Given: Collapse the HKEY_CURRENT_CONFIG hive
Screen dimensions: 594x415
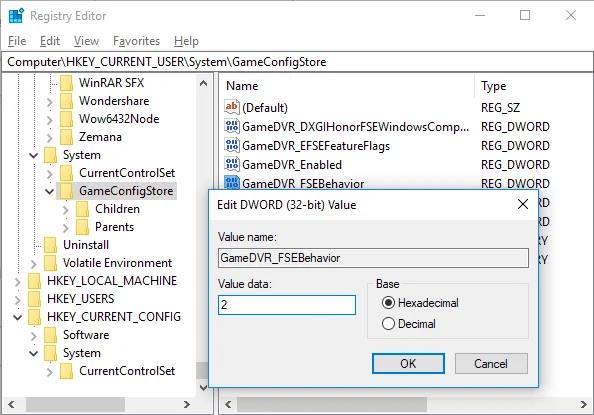Looking at the screenshot, I should tap(17, 317).
